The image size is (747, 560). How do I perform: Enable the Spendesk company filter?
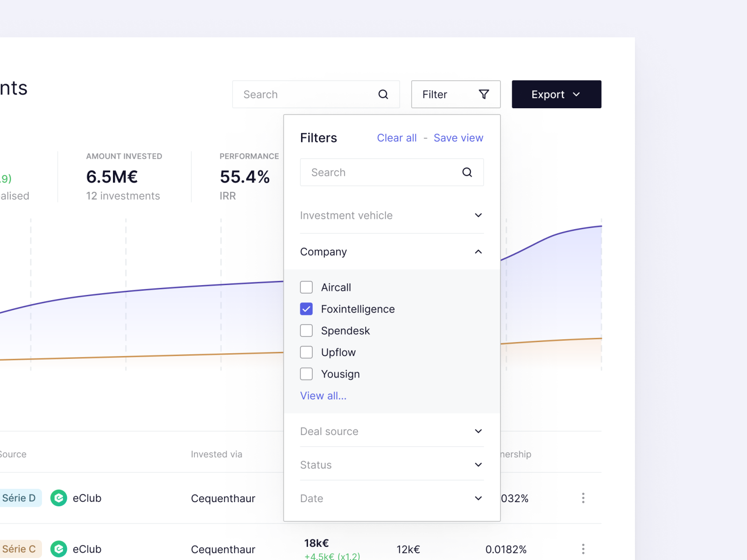[306, 330]
